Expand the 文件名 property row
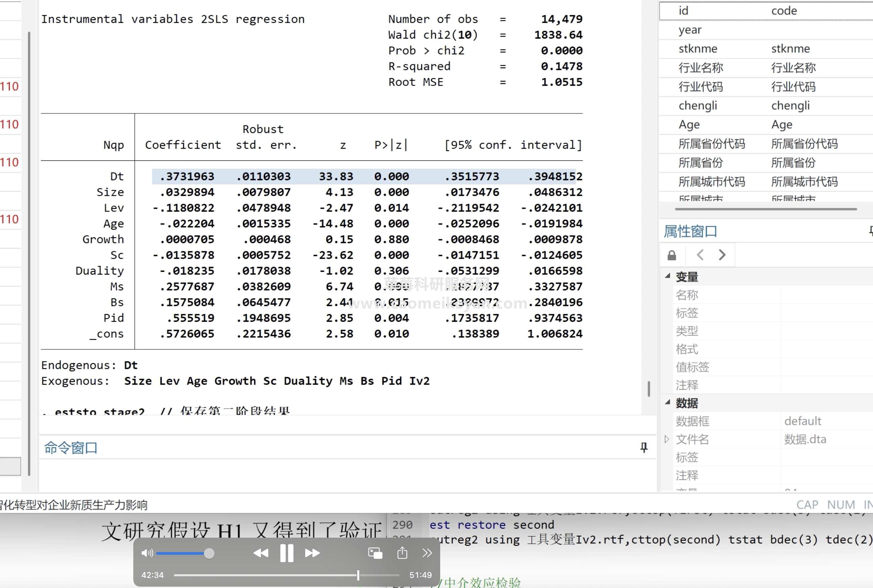 (667, 439)
